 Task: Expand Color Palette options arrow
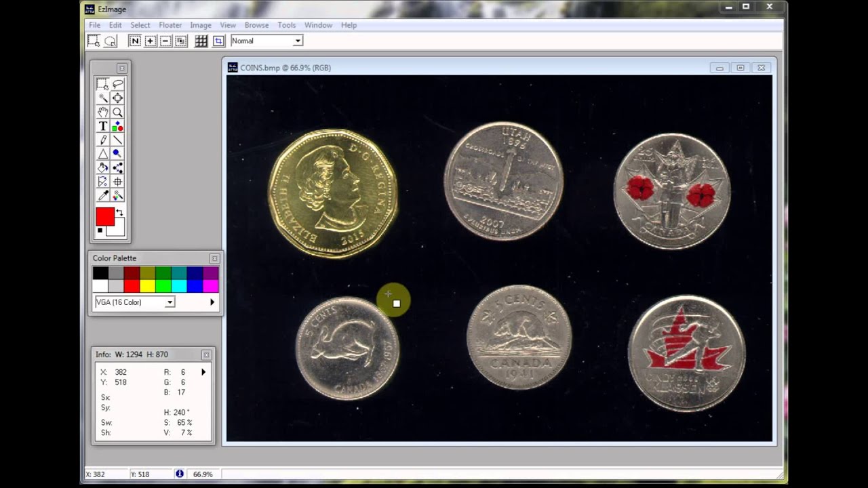(212, 302)
